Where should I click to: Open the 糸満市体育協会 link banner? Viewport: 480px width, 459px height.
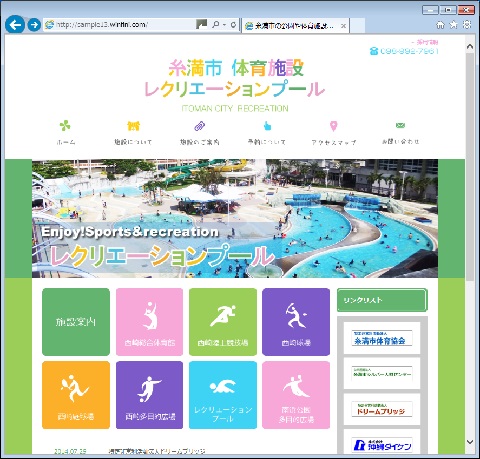pyautogui.click(x=382, y=338)
